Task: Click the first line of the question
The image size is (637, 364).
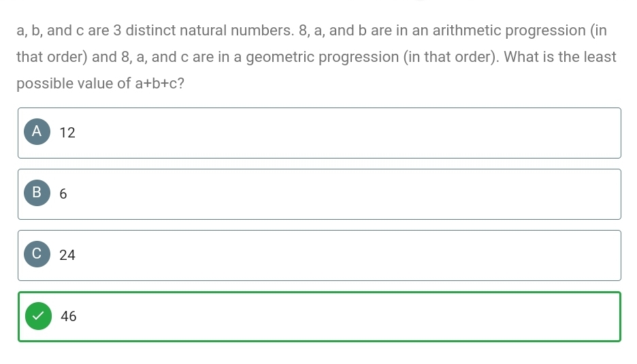Action: [312, 31]
